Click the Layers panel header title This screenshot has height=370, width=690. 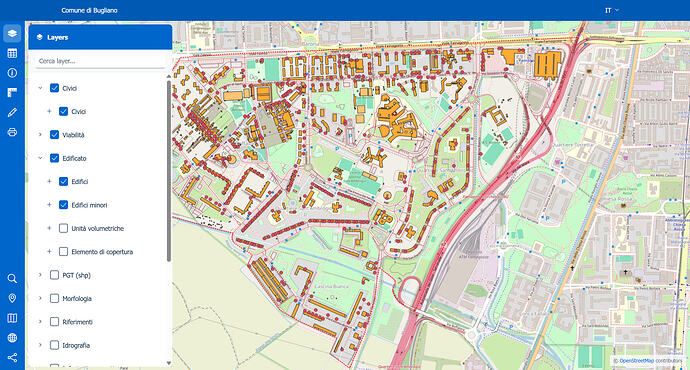pos(58,37)
